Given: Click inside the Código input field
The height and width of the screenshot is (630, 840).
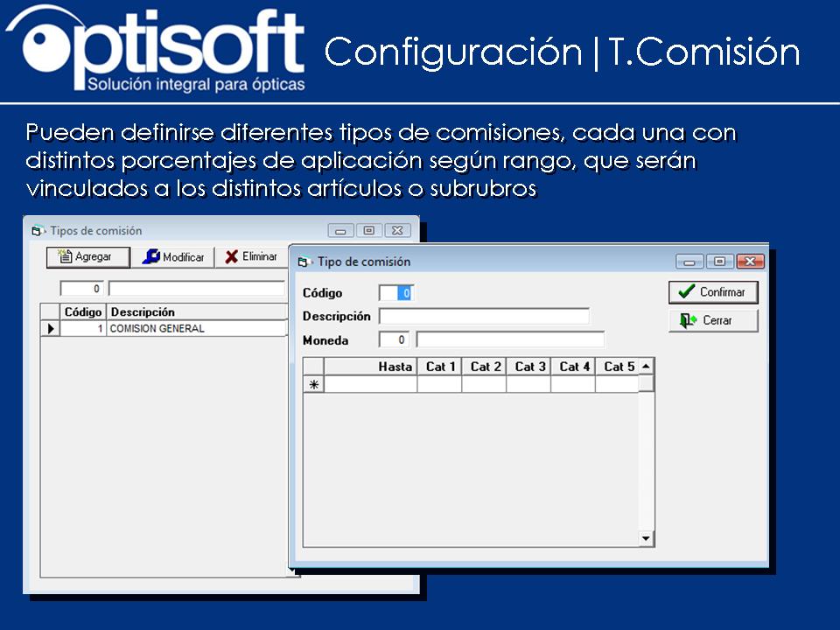Looking at the screenshot, I should click(395, 292).
